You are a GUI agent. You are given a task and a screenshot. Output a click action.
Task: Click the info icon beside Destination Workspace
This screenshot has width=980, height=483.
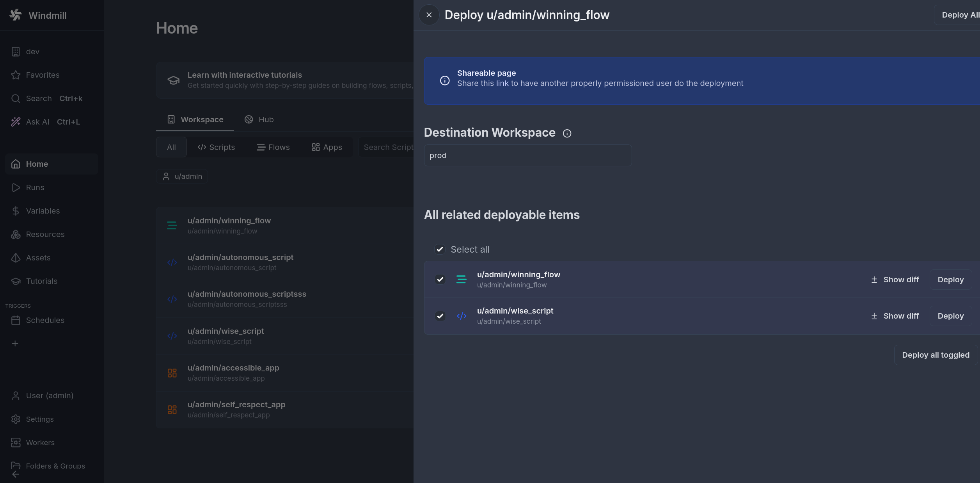567,133
